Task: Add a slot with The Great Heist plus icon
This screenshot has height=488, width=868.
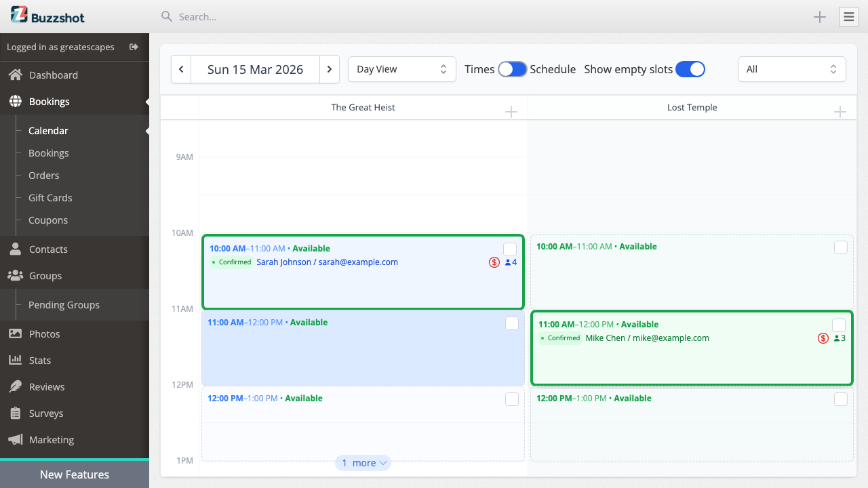Action: 511,111
